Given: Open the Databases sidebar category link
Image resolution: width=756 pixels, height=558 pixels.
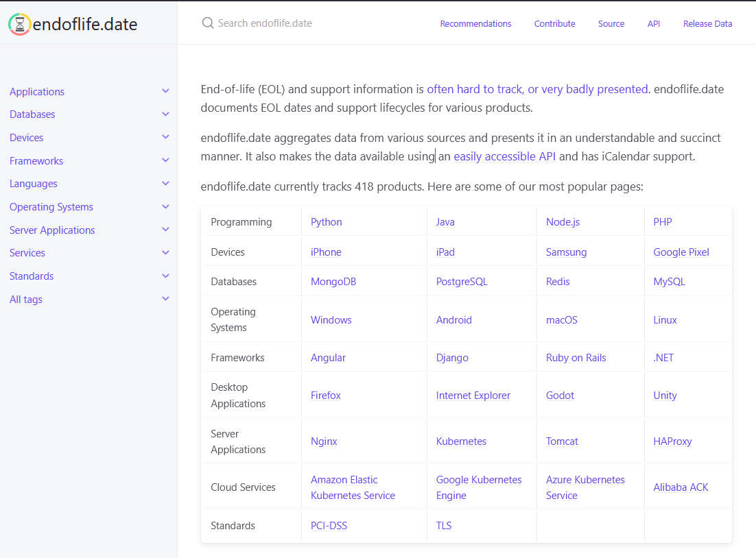Looking at the screenshot, I should click(x=32, y=114).
